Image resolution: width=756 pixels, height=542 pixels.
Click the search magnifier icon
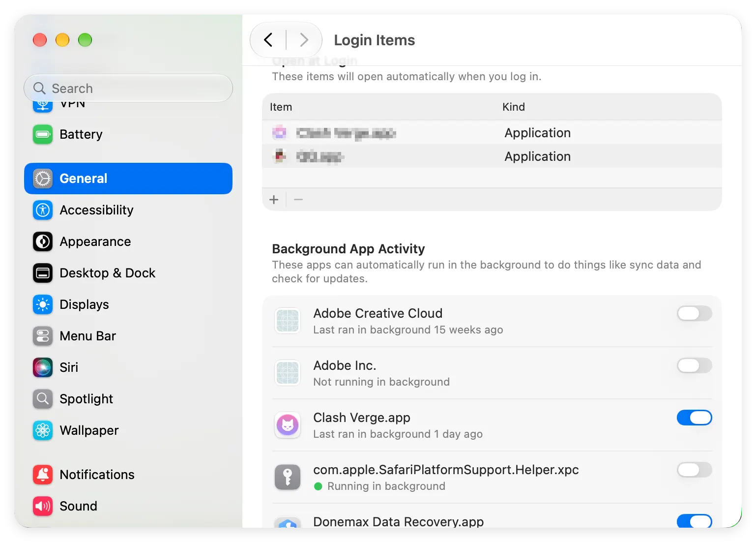pyautogui.click(x=39, y=88)
